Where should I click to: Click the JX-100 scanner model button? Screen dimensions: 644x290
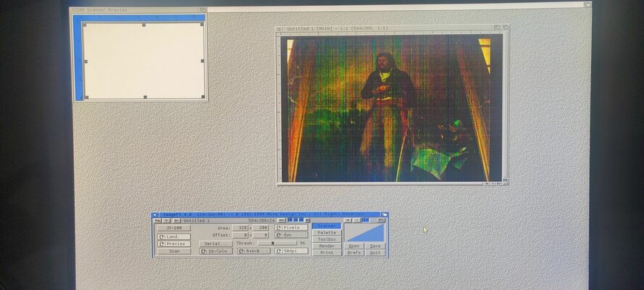click(173, 228)
